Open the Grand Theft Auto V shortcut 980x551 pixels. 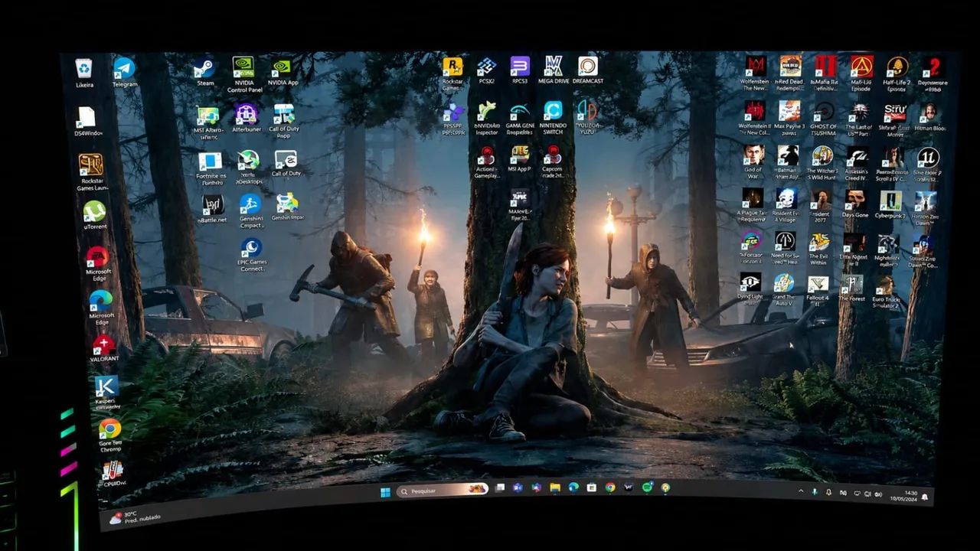tap(784, 290)
